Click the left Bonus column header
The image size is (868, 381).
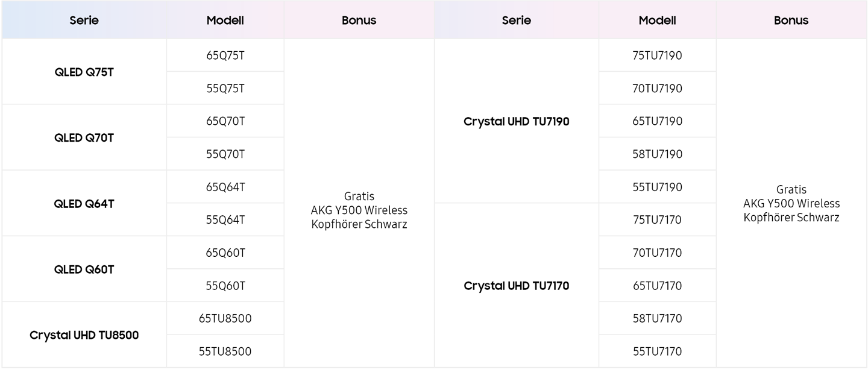(359, 20)
